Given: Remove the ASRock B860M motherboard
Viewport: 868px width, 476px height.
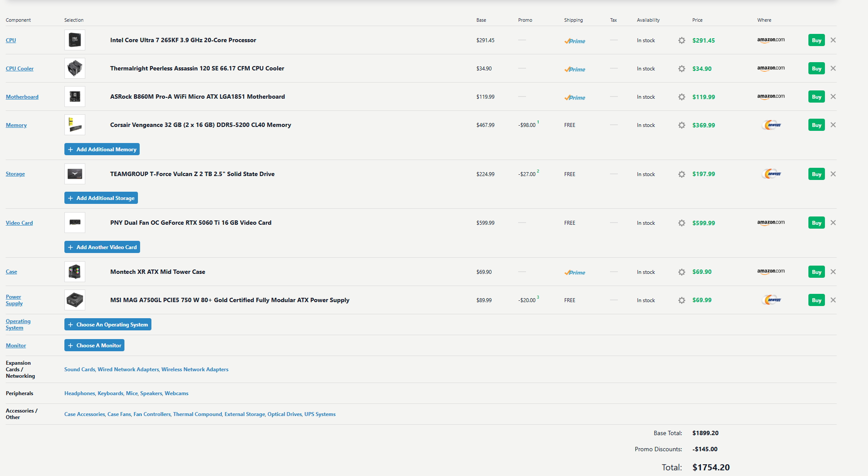Looking at the screenshot, I should pos(833,97).
